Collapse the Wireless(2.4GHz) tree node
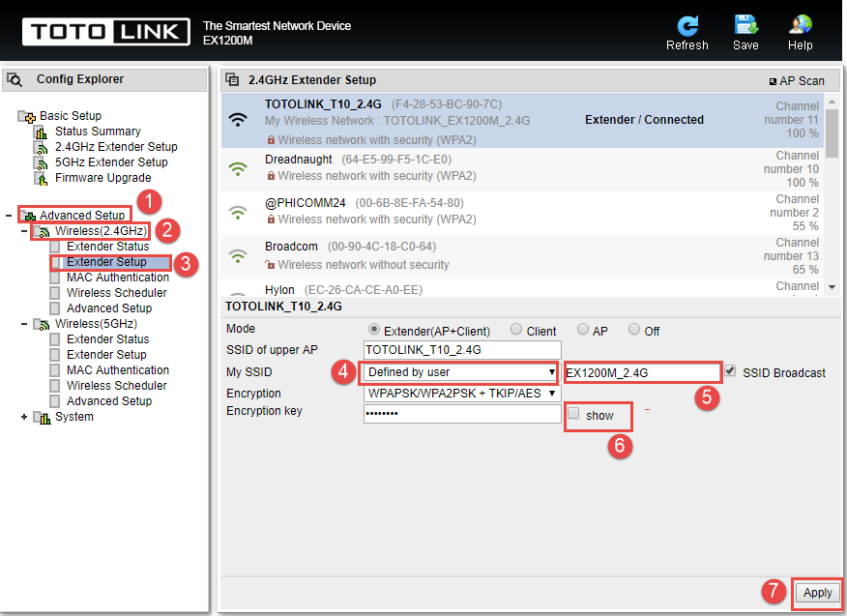Image resolution: width=847 pixels, height=616 pixels. (x=24, y=231)
